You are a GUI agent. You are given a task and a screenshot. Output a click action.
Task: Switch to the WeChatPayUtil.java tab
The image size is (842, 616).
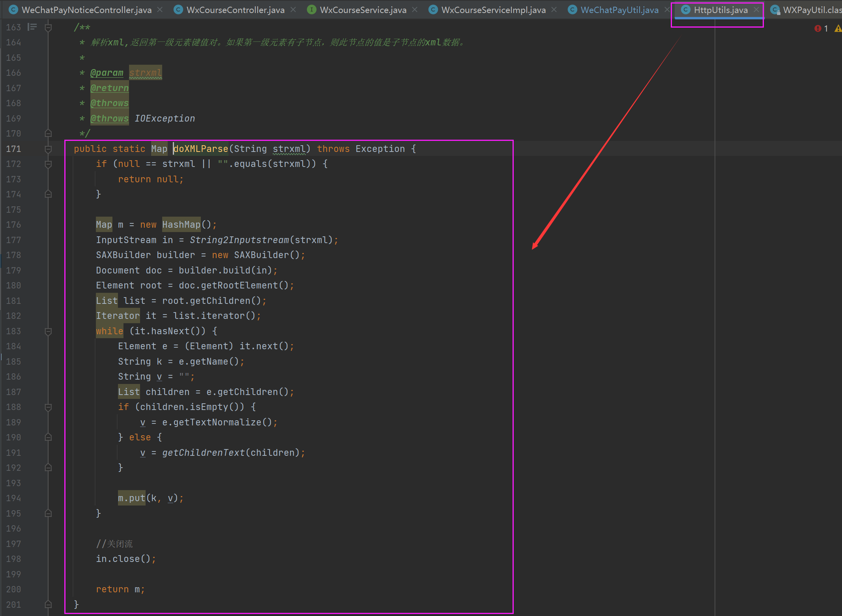(x=619, y=10)
